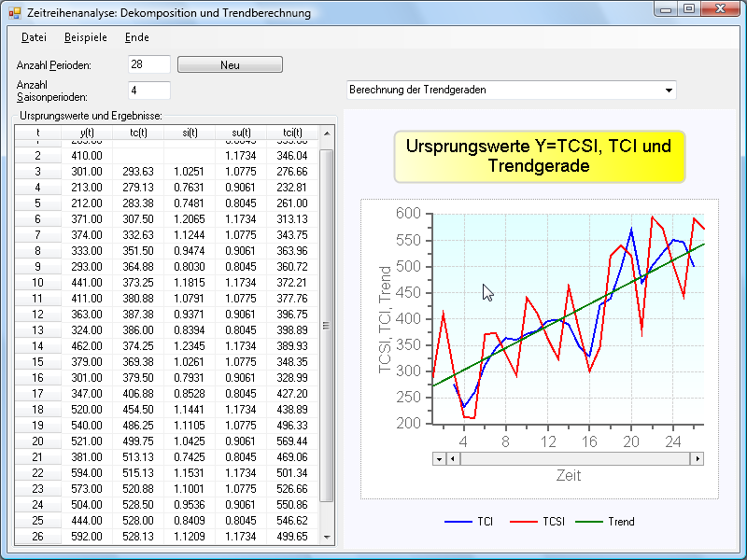The width and height of the screenshot is (747, 560).
Task: Click the Ende menu item
Action: [136, 37]
